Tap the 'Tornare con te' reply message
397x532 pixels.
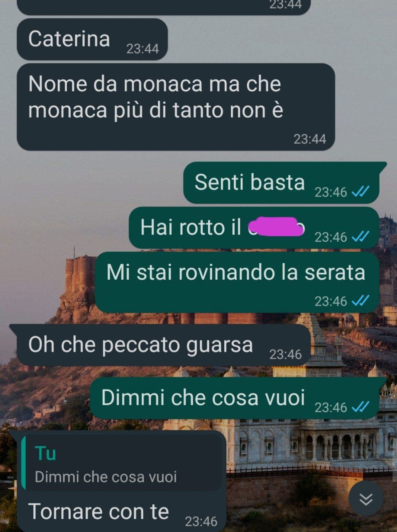pyautogui.click(x=118, y=481)
